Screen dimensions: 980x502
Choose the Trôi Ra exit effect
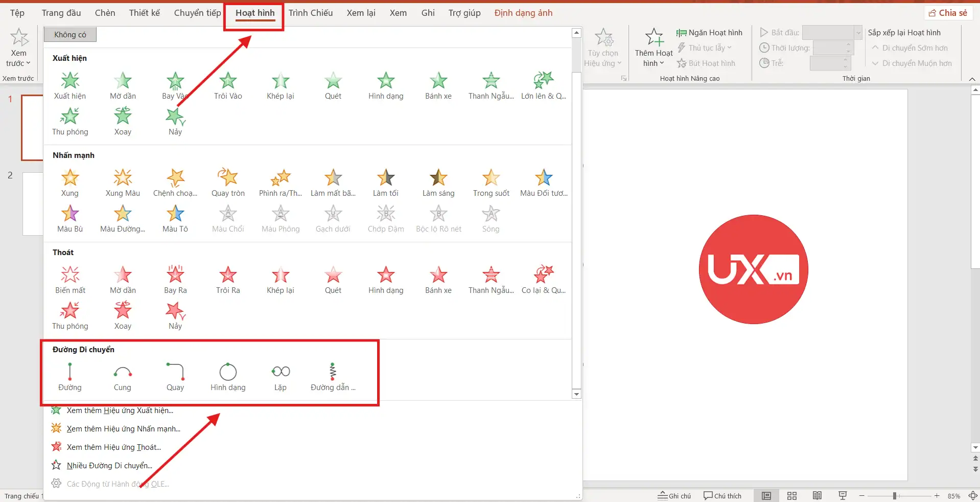(228, 280)
